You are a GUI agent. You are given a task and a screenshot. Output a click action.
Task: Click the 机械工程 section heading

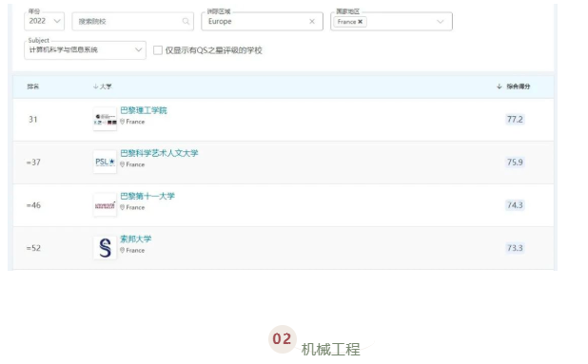(331, 350)
